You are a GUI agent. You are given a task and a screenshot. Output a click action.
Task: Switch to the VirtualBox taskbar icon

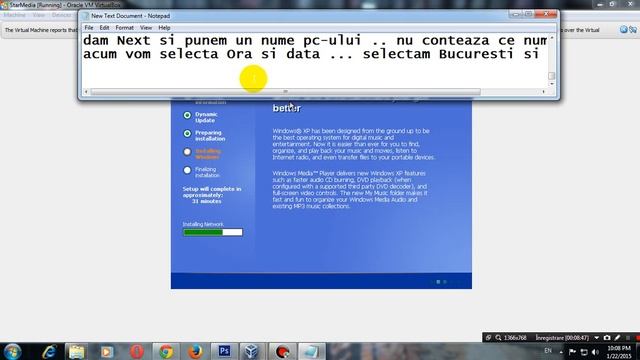click(x=251, y=351)
